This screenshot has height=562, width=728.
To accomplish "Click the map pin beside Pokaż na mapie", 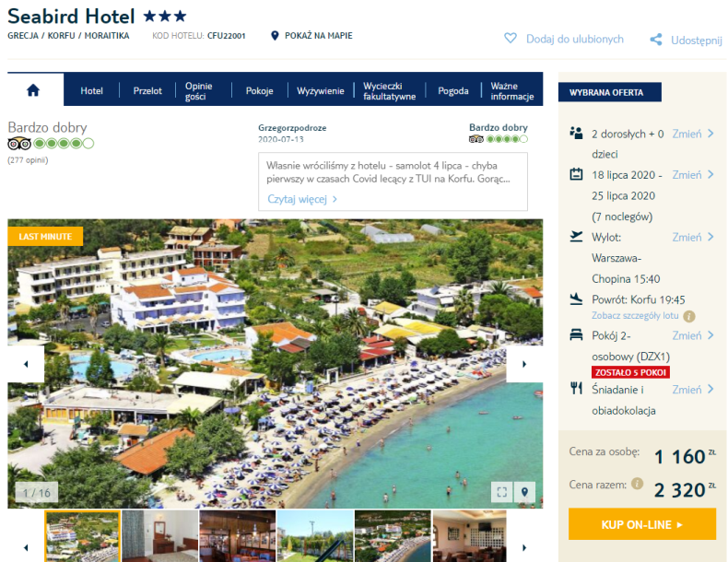I will click(x=275, y=36).
